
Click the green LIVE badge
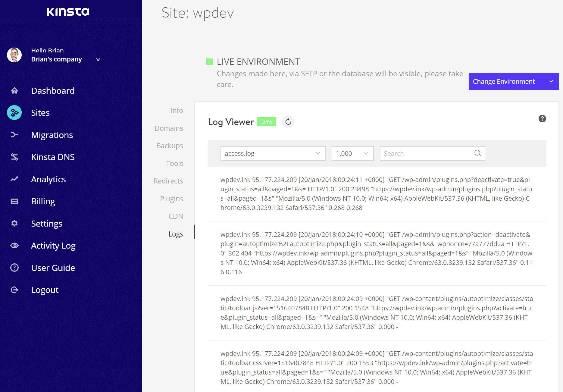267,122
